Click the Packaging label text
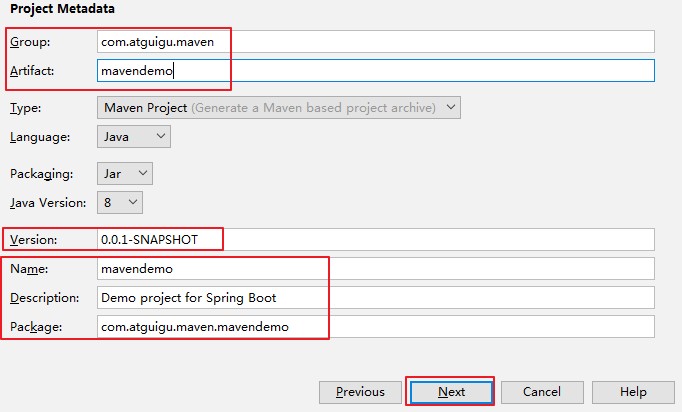The width and height of the screenshot is (682, 412). pos(38,173)
